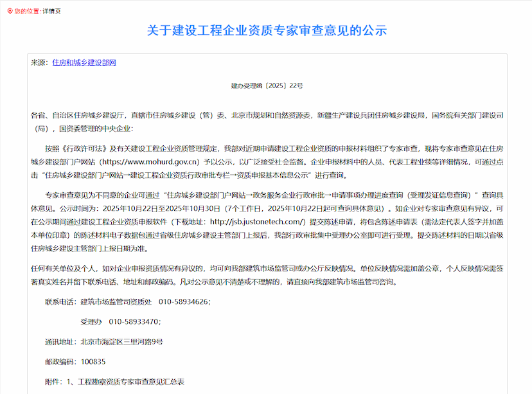Click the address 北京市海淀区三里河路9号
This screenshot has width=532, height=394.
122,341
